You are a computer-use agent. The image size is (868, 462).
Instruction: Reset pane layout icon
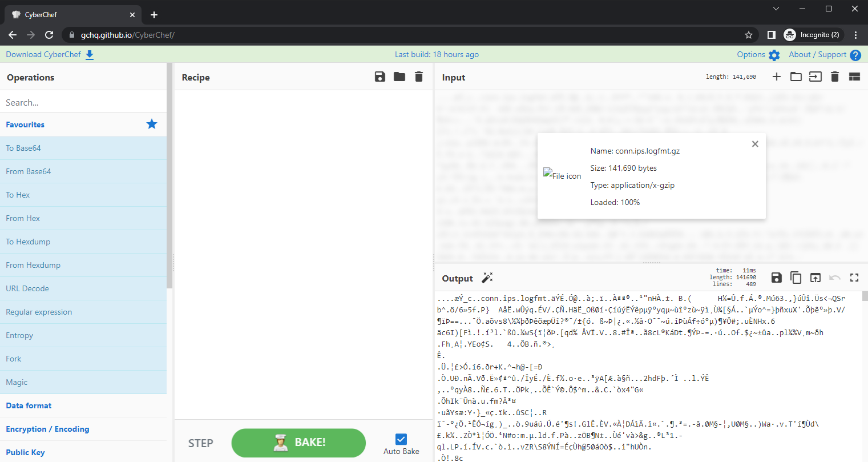[854, 77]
